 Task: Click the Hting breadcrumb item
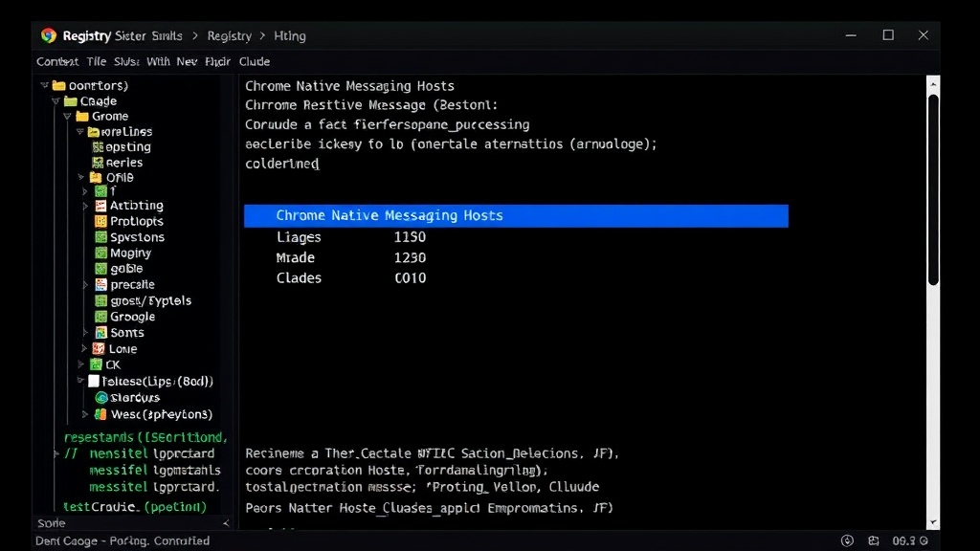[290, 36]
